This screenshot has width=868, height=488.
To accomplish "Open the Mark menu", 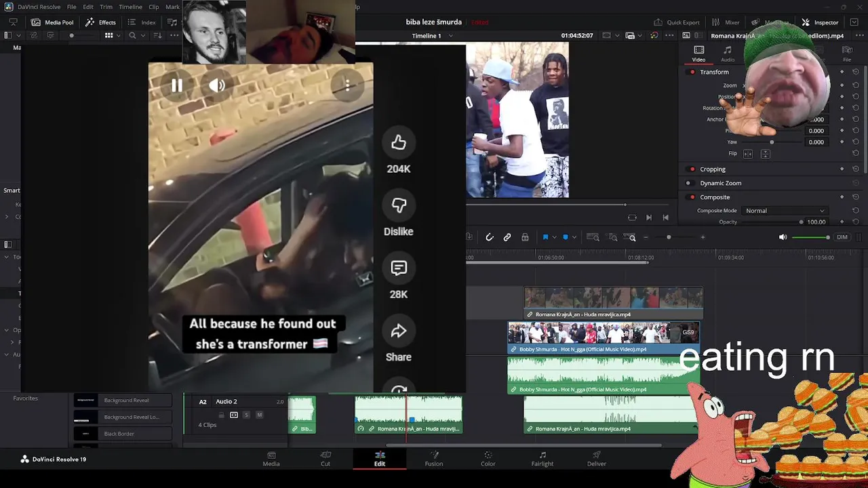I will click(x=172, y=7).
